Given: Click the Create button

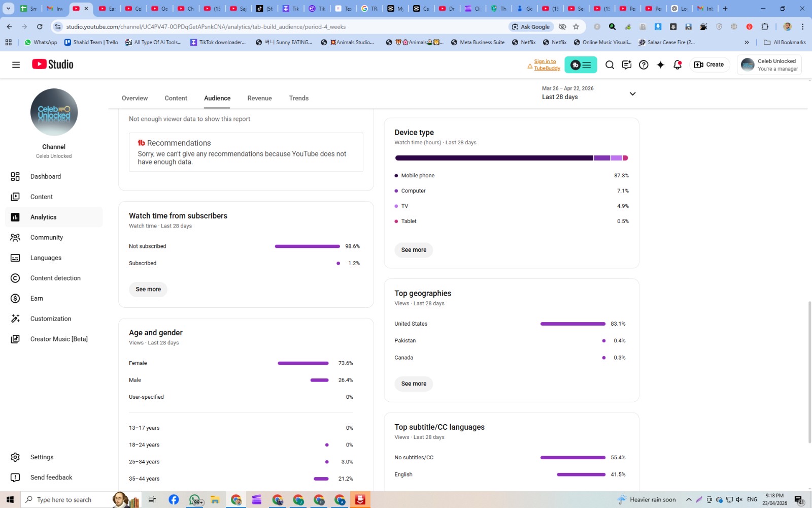Looking at the screenshot, I should coord(709,65).
